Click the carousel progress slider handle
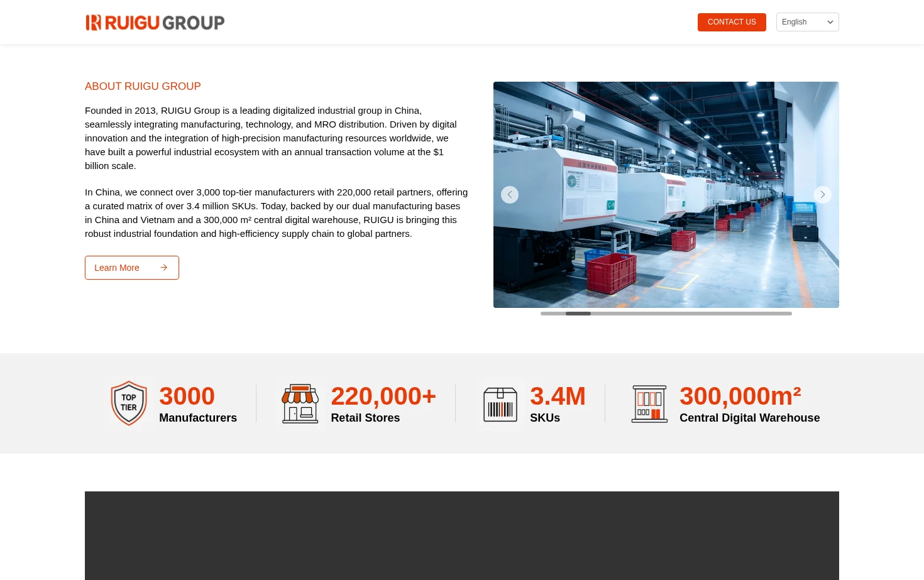This screenshot has height=580, width=924. (x=578, y=314)
